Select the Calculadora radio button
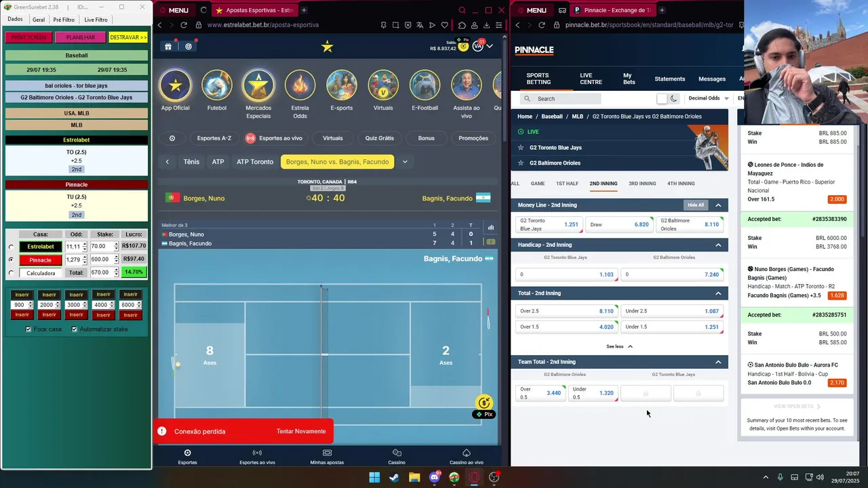868x488 pixels. pos(11,273)
